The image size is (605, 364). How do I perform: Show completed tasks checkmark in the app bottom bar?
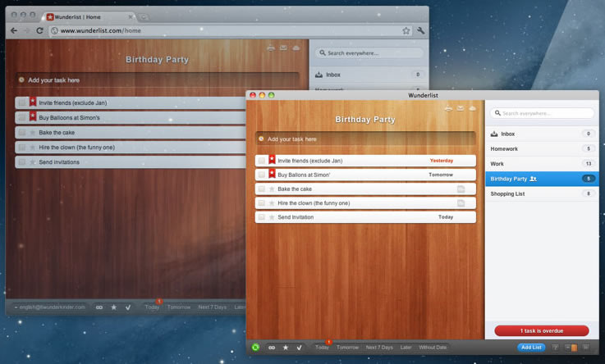299,348
